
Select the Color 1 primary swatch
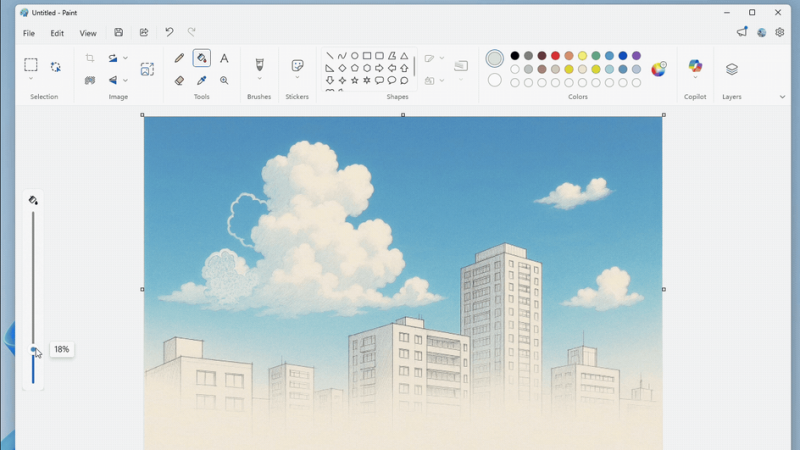click(x=494, y=58)
